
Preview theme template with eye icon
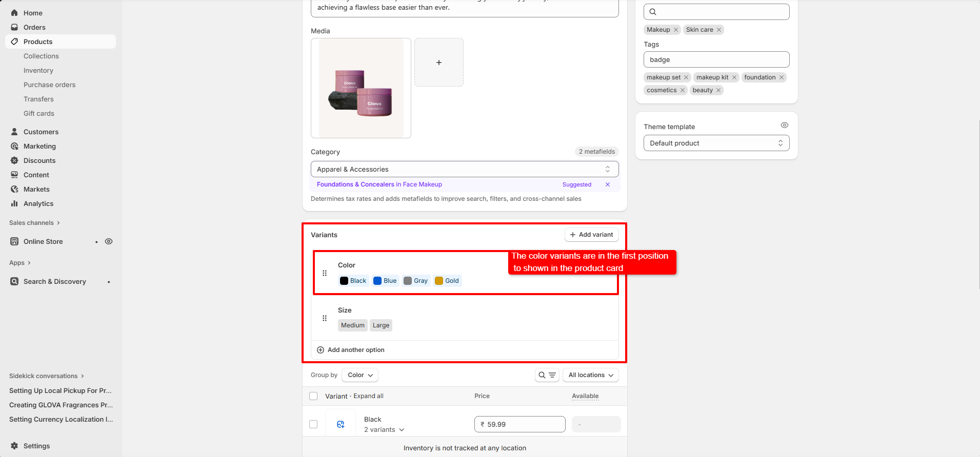point(784,125)
